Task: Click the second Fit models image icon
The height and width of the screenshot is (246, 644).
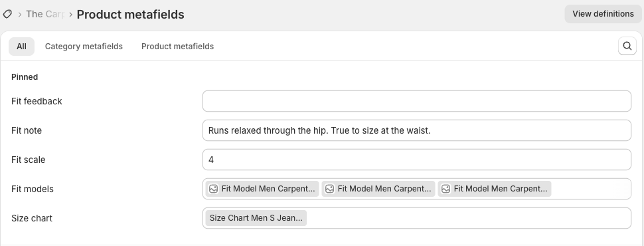Action: [x=330, y=189]
